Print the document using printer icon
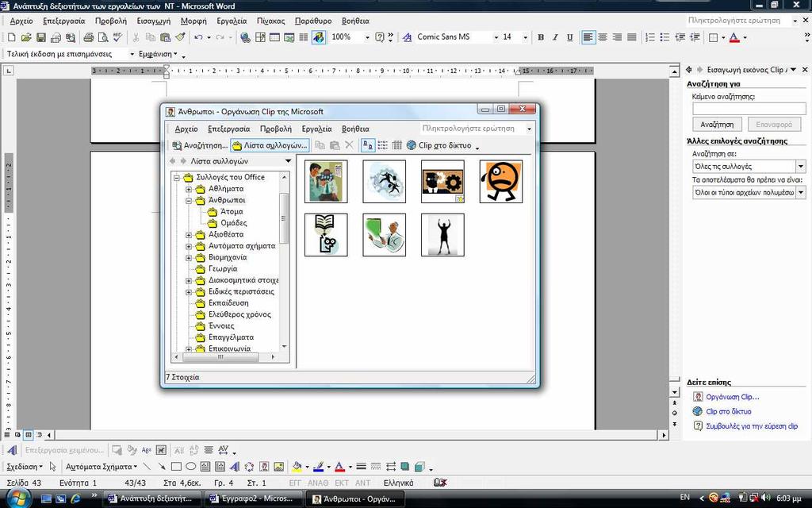The width and height of the screenshot is (812, 508). (x=89, y=37)
